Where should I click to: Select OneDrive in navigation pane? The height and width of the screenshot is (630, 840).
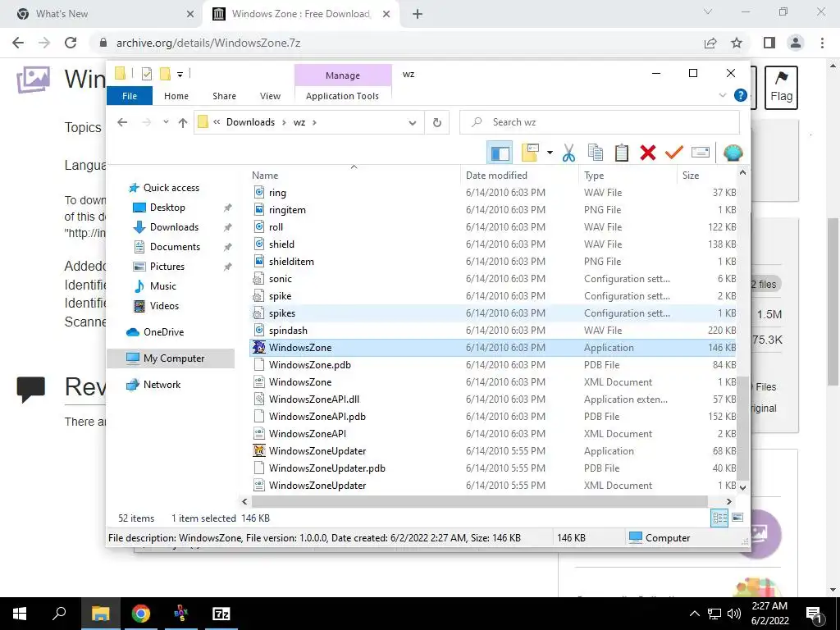click(163, 332)
